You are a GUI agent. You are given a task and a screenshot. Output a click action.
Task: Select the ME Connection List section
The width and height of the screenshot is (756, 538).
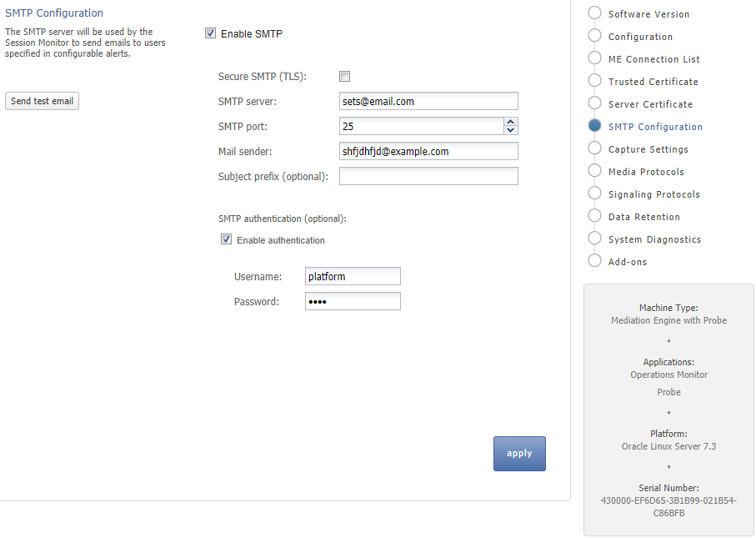[x=595, y=58]
